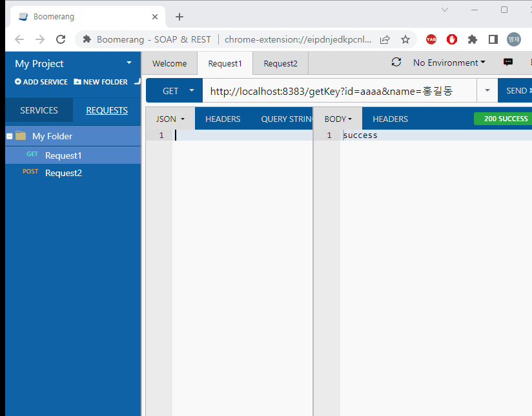Viewport: 532px width, 416px height.
Task: Close the Boomerang browser tab
Action: point(155,17)
